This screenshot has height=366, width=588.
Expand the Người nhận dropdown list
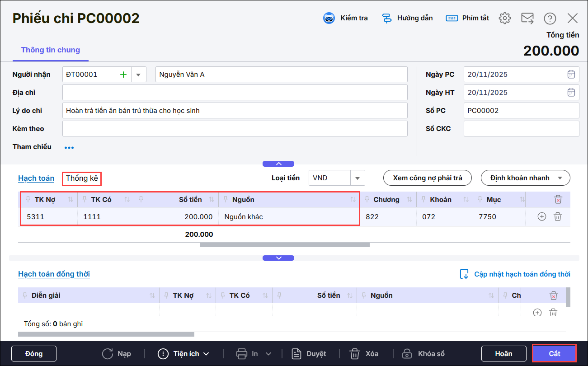pos(138,75)
